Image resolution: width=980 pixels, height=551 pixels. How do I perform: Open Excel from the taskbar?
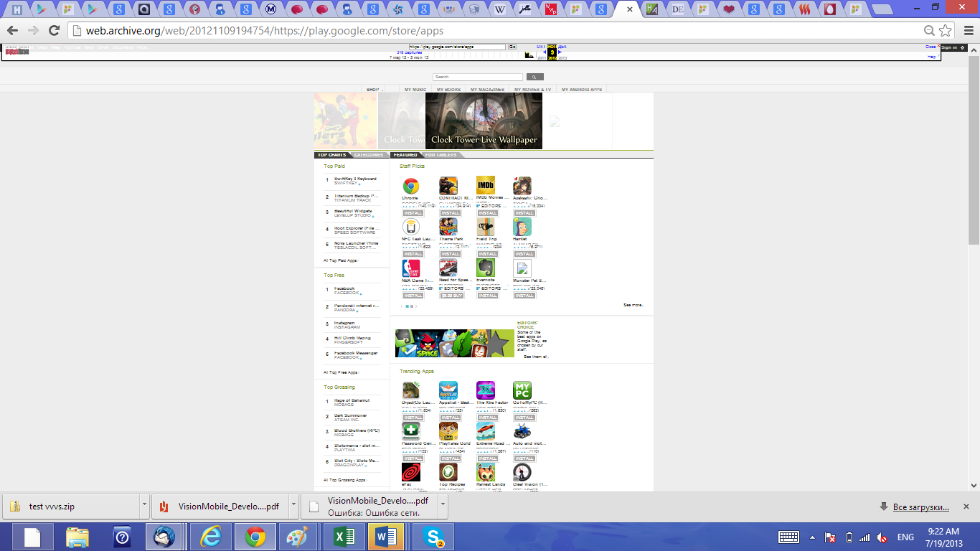[x=343, y=537]
